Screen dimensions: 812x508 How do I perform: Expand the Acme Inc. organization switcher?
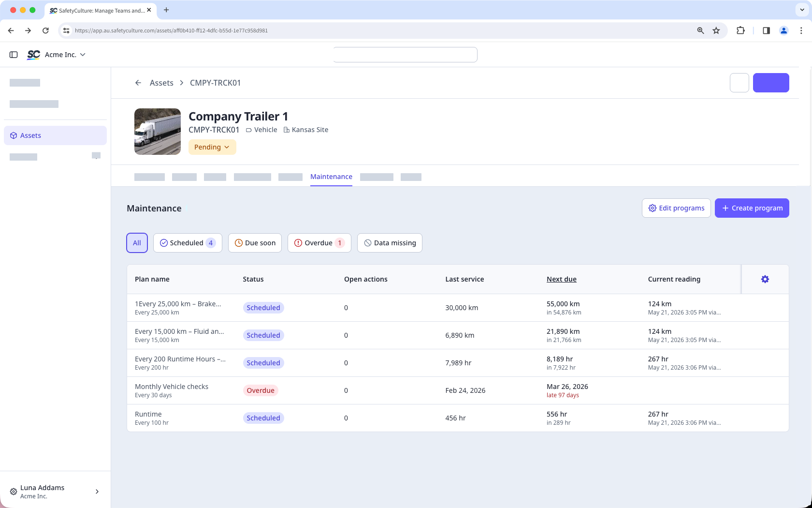65,55
